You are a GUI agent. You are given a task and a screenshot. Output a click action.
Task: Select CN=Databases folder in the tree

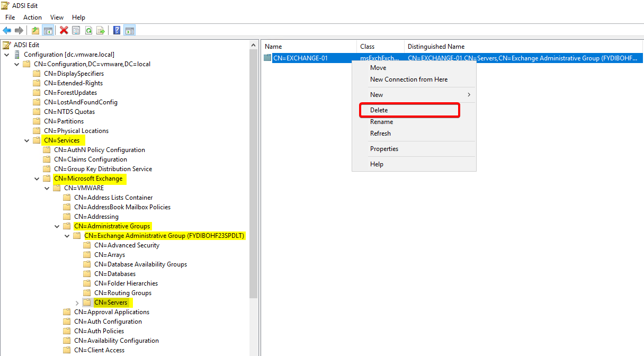114,274
